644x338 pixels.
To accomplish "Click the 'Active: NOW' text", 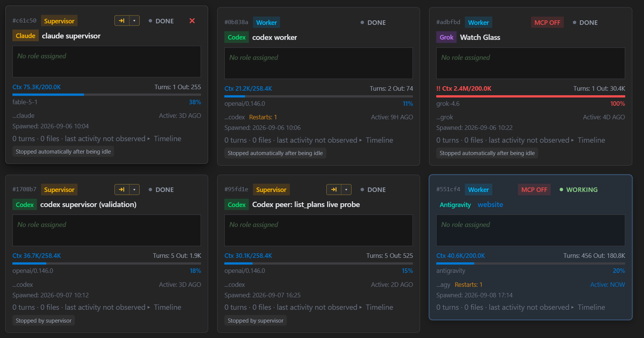I will click(x=607, y=285).
